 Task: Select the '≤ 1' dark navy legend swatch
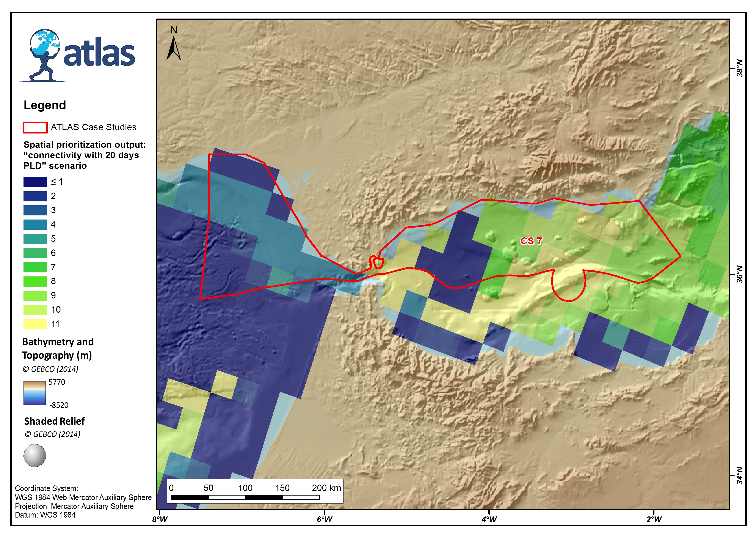click(x=35, y=182)
